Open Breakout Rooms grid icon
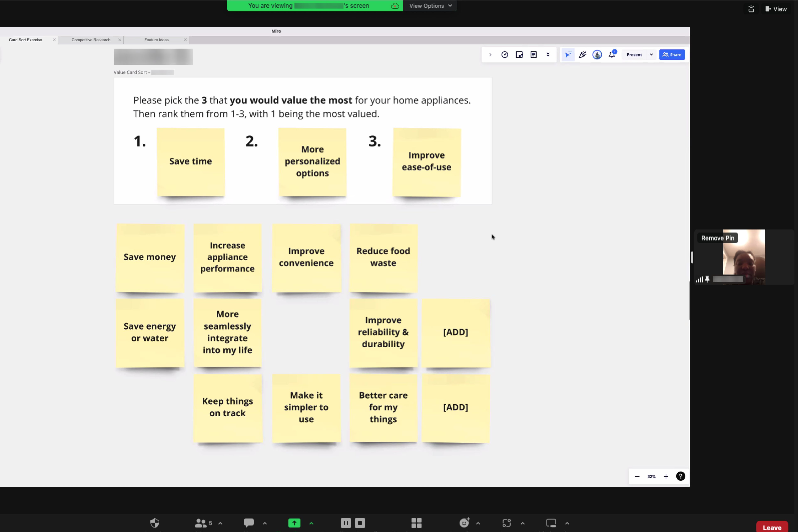Screen dimensions: 798x532 tap(416, 523)
